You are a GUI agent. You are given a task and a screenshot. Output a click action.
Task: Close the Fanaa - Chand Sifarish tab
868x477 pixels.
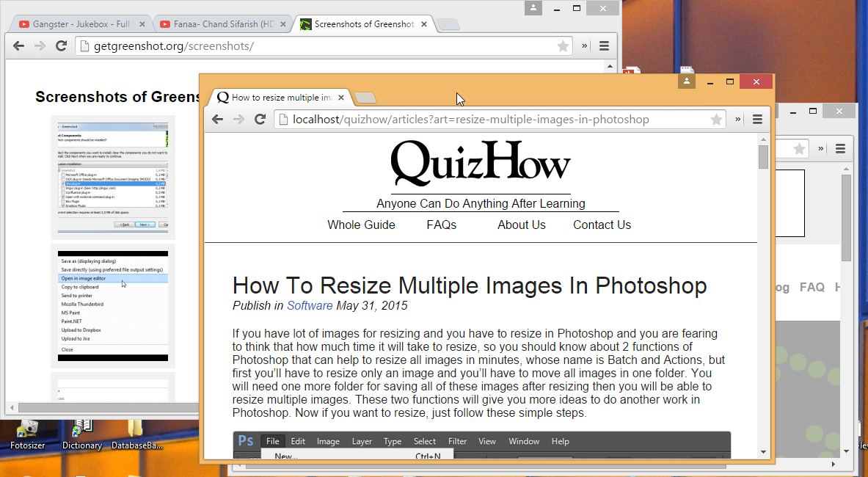(x=283, y=24)
